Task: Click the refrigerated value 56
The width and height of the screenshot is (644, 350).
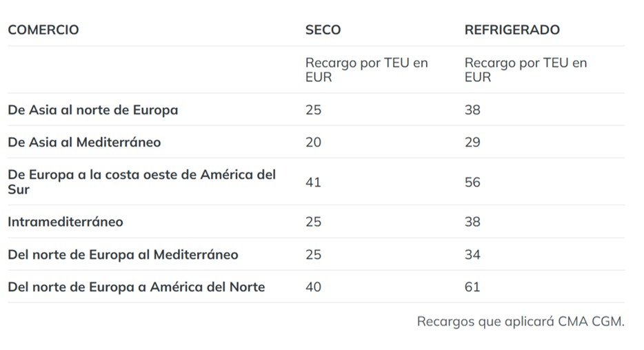Action: tap(472, 182)
